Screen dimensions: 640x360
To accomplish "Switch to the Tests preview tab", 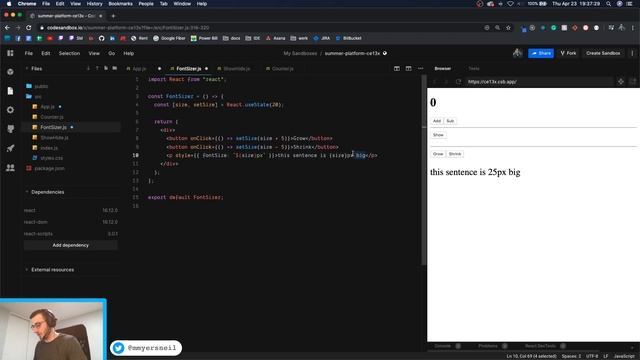I will coord(473,69).
